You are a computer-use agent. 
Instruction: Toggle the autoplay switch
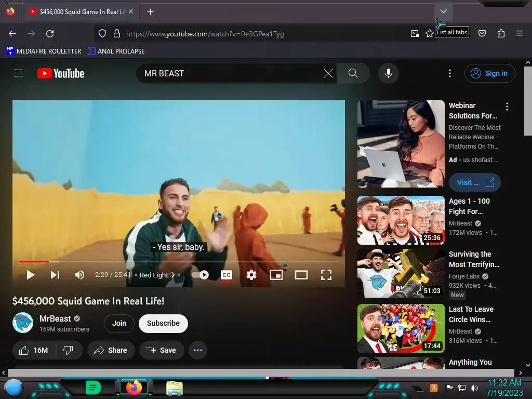tap(200, 275)
